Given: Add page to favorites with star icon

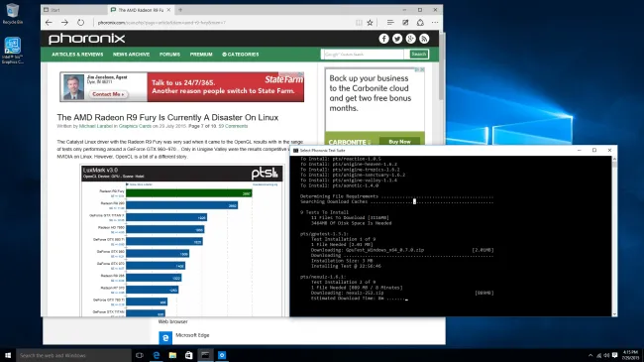Looking at the screenshot, I should [371, 23].
